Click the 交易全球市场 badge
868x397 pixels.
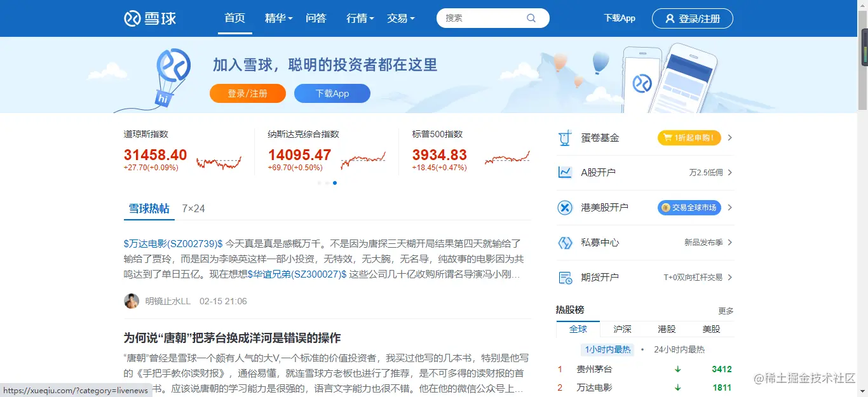[x=689, y=207]
